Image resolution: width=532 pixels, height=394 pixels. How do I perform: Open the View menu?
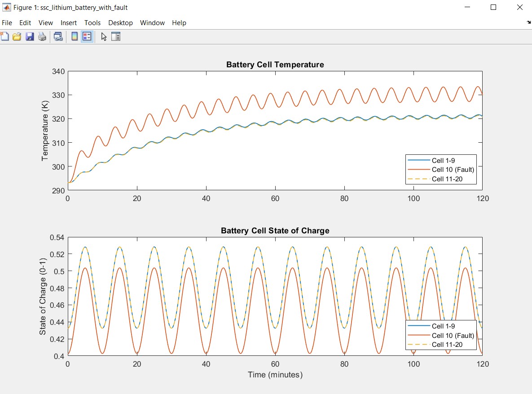point(45,23)
